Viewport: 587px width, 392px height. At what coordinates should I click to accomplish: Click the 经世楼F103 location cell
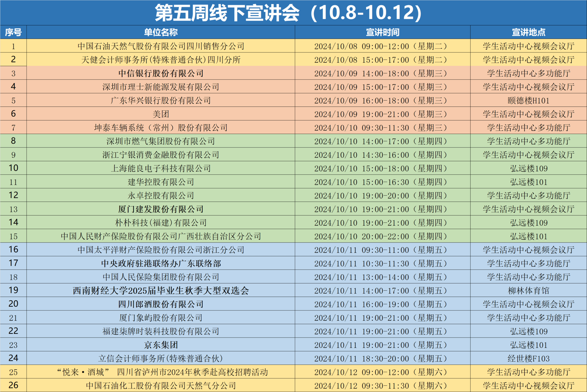[x=529, y=358]
